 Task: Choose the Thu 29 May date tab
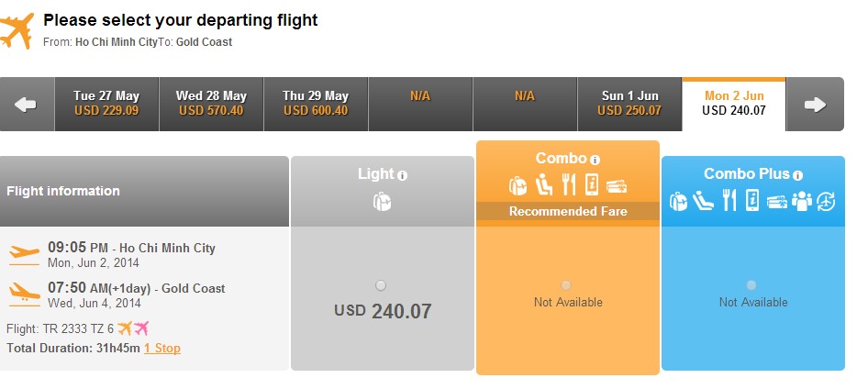click(316, 104)
